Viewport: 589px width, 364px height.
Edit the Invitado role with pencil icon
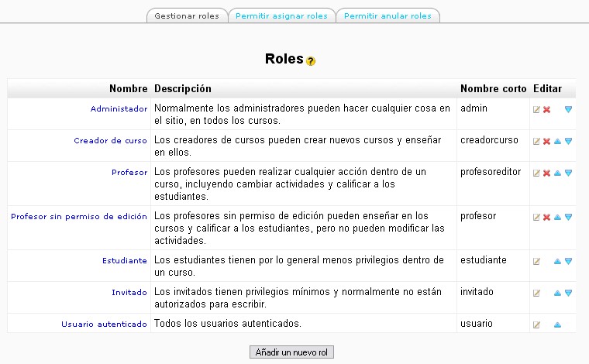point(536,294)
